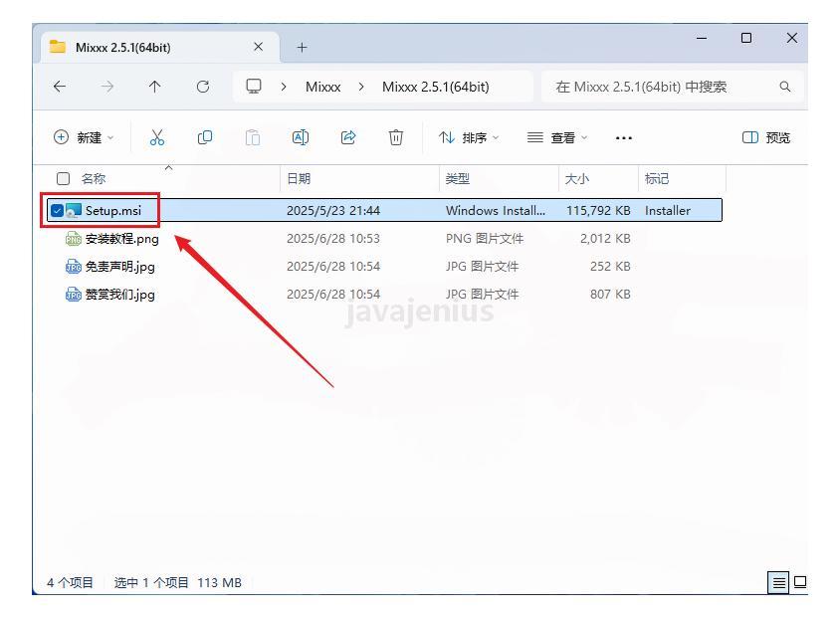840x619 pixels.
Task: Go back with the left arrow
Action: [60, 87]
